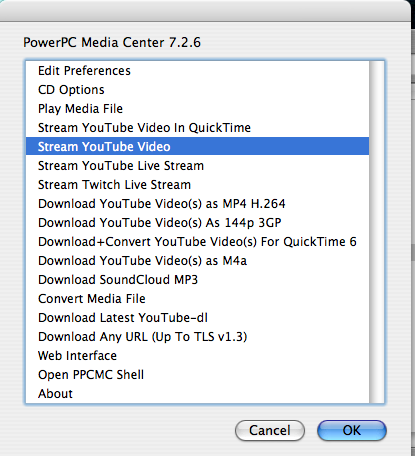This screenshot has height=456, width=415.
Task: Select the About list item
Action: (197, 394)
